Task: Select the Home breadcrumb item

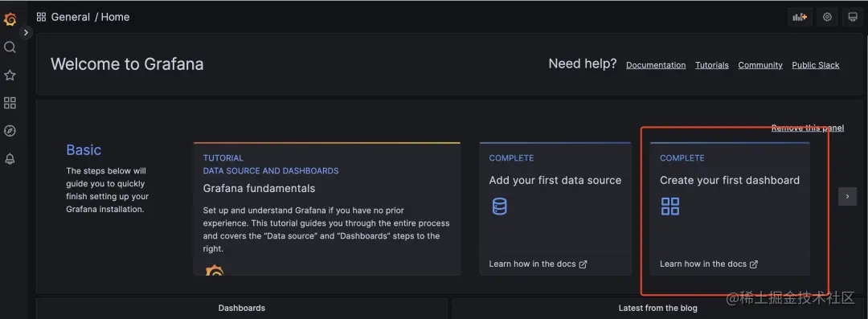Action: (x=115, y=17)
